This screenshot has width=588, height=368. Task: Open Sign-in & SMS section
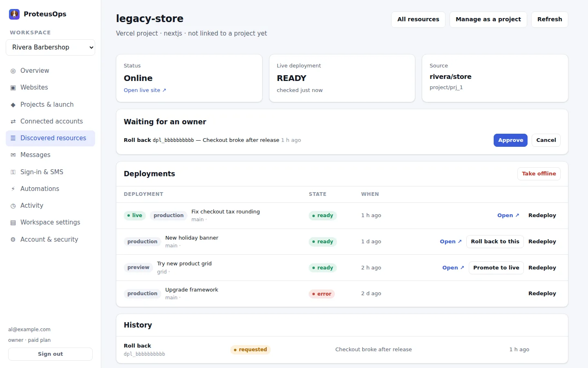point(50,172)
